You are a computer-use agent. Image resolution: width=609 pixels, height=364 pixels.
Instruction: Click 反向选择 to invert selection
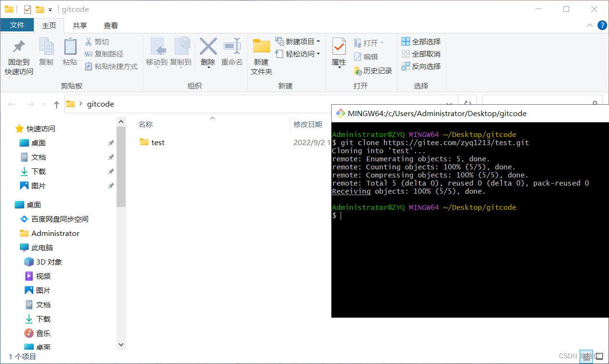pyautogui.click(x=421, y=67)
